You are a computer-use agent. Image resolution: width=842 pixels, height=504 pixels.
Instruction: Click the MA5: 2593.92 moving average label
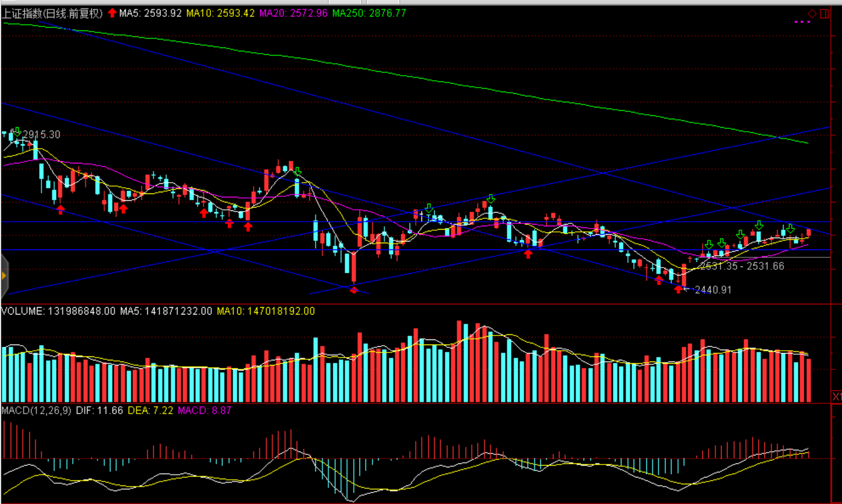pos(151,13)
